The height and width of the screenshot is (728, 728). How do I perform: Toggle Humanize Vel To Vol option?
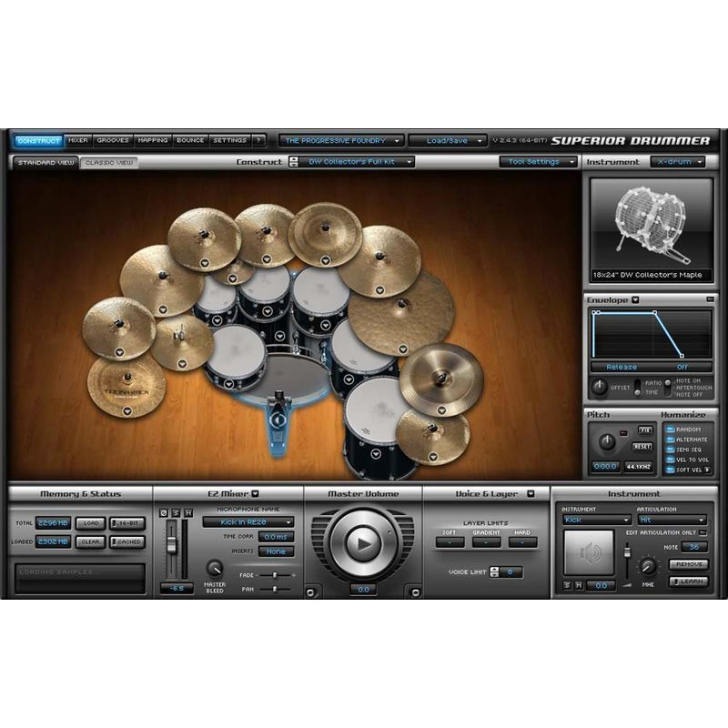coord(670,460)
